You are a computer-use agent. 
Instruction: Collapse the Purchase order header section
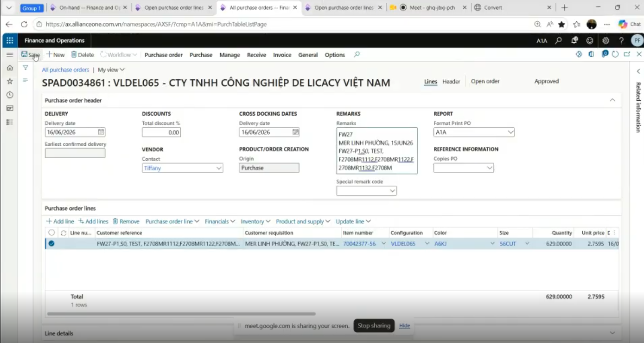pos(612,100)
